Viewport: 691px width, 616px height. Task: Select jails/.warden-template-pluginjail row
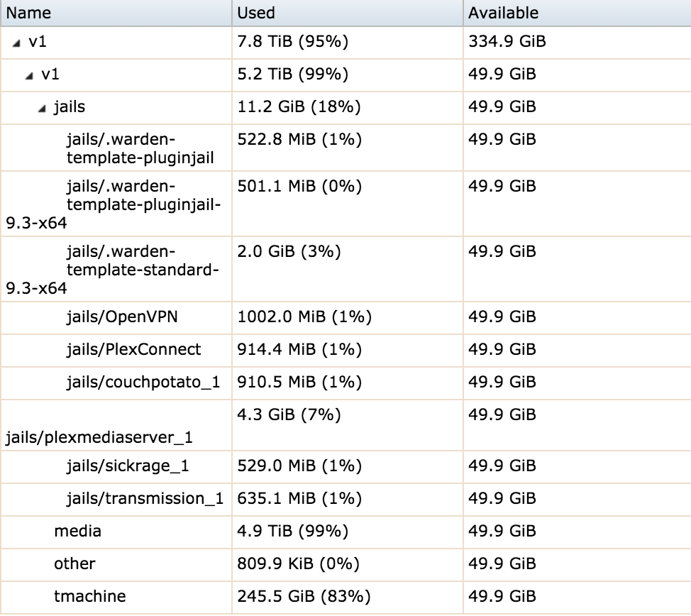[x=345, y=148]
